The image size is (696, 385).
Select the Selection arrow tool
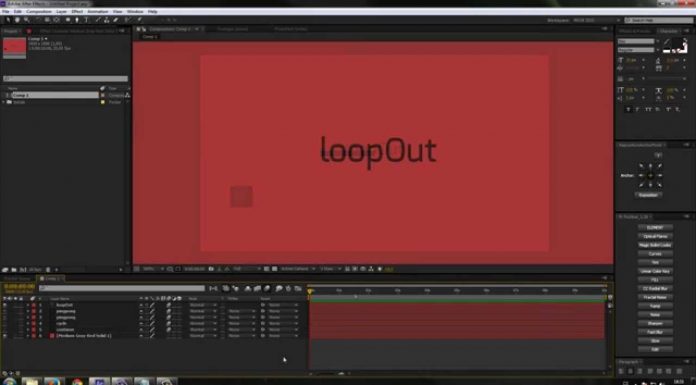8,20
